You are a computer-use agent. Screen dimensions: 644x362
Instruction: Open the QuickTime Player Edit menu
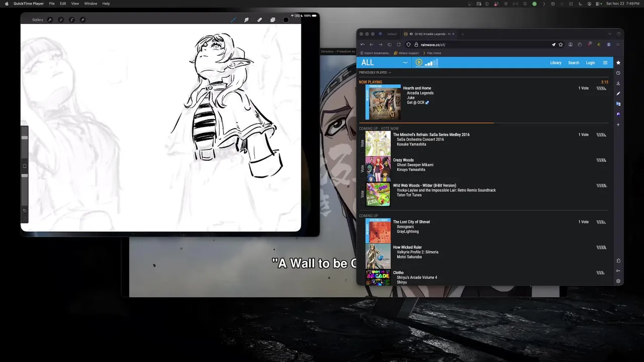coord(63,4)
